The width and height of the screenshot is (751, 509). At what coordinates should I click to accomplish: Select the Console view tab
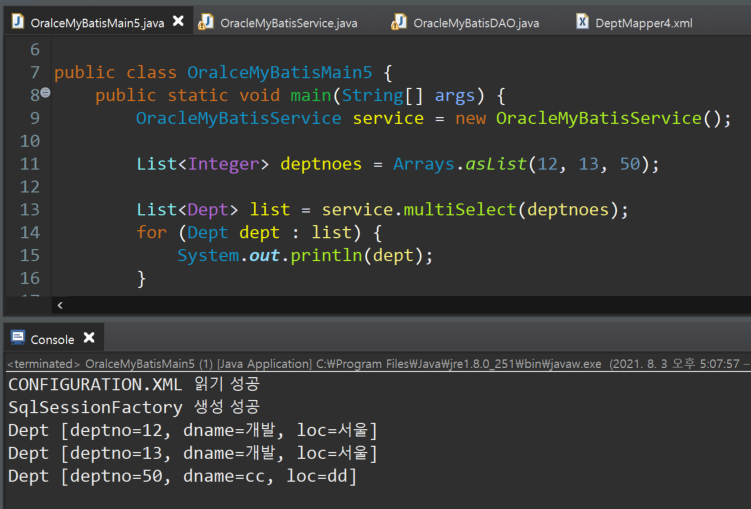(x=52, y=339)
